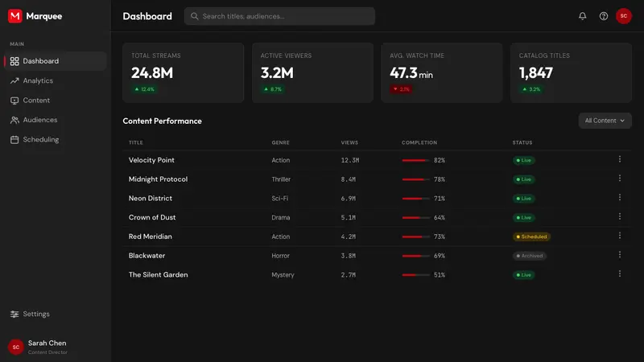The width and height of the screenshot is (644, 362).
Task: Click The Silent Garden title
Action: pyautogui.click(x=158, y=275)
